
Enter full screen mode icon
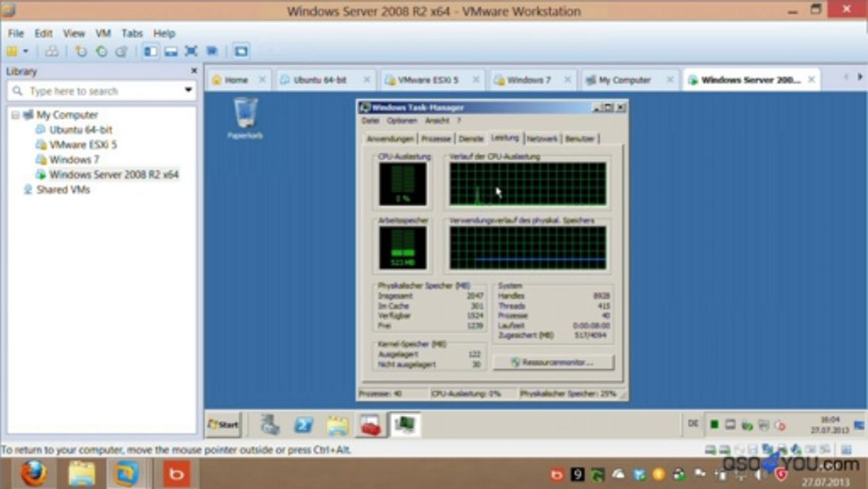click(191, 51)
